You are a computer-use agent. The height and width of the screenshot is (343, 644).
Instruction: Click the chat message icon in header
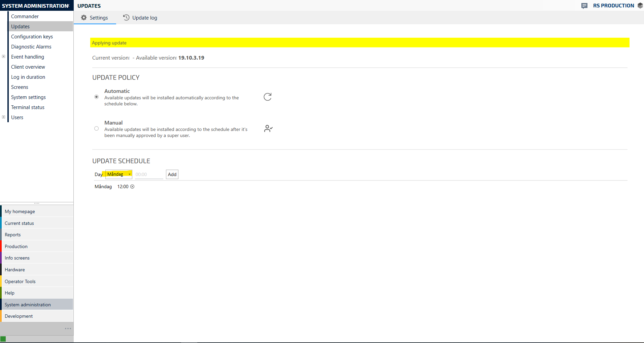pyautogui.click(x=584, y=6)
